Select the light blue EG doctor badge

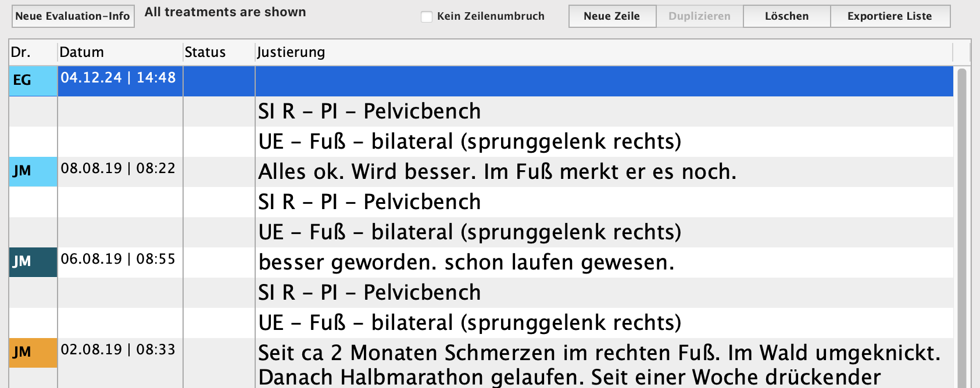point(33,81)
